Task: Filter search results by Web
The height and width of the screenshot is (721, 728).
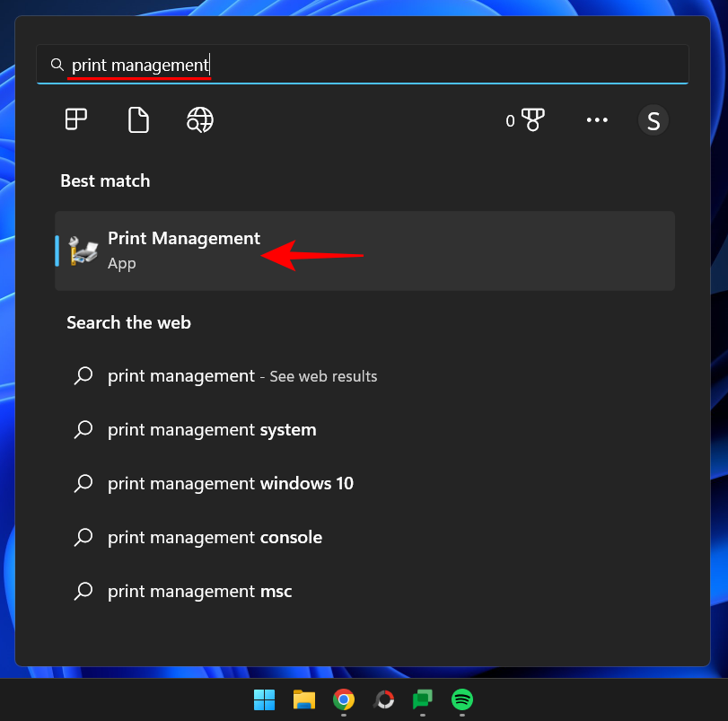Action: click(199, 119)
